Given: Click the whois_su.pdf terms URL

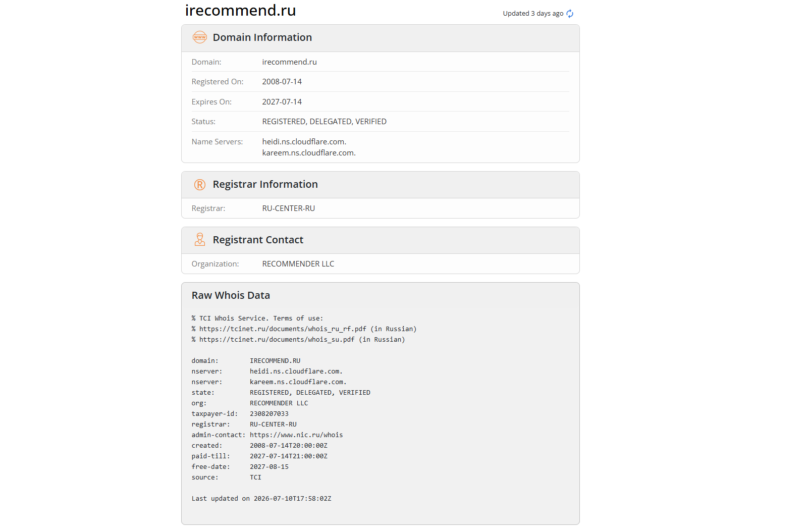Looking at the screenshot, I should (277, 340).
